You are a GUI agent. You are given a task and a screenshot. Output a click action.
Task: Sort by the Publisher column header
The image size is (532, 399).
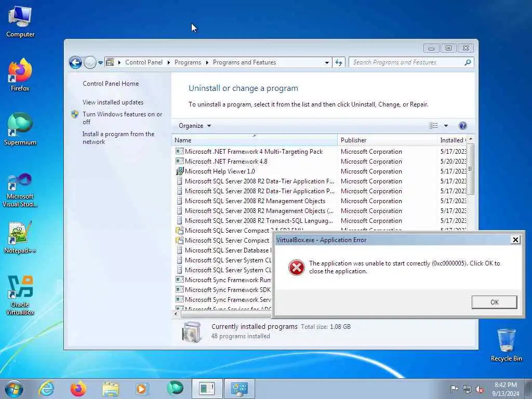pyautogui.click(x=388, y=140)
